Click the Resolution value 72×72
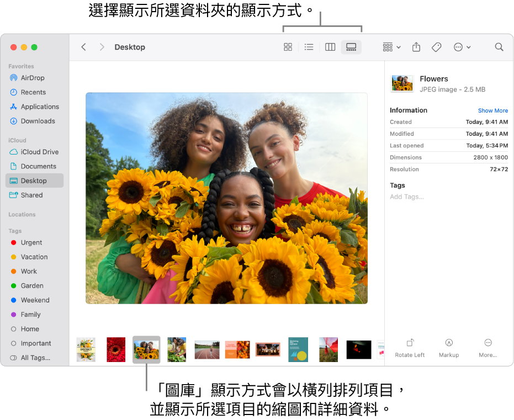Viewport: 514px width, 420px height. click(x=499, y=169)
